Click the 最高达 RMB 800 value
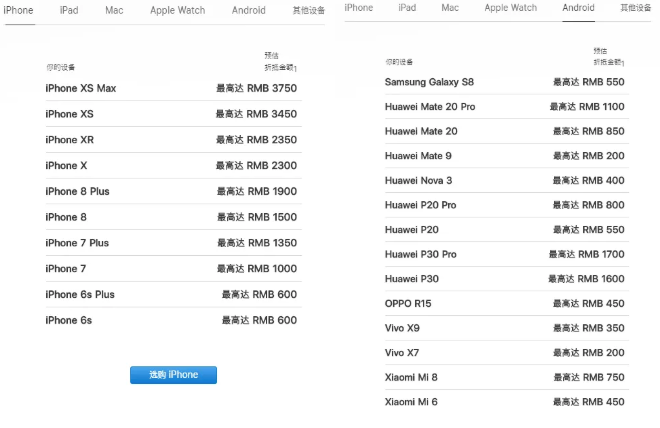Viewport: 660px width, 428px height. pos(588,205)
